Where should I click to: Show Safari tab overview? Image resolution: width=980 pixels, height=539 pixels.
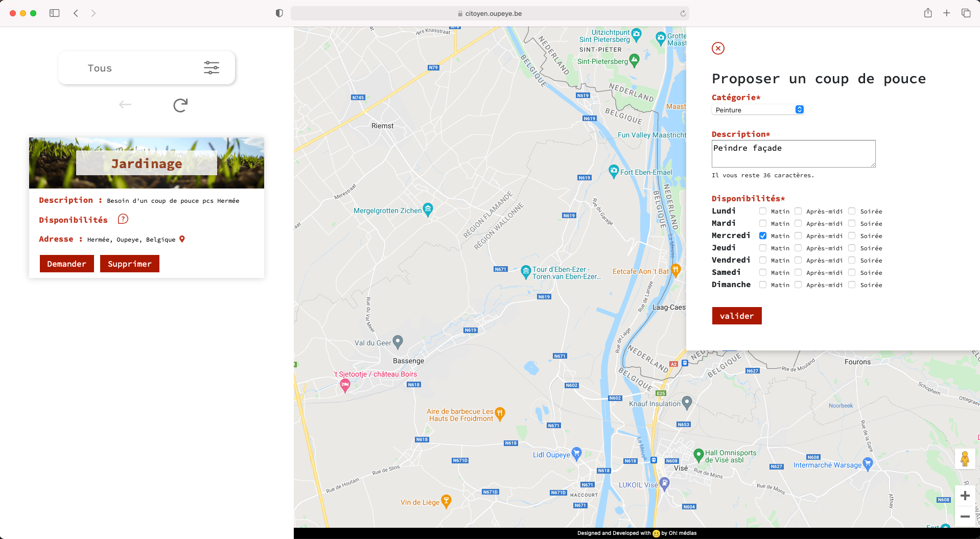[966, 13]
